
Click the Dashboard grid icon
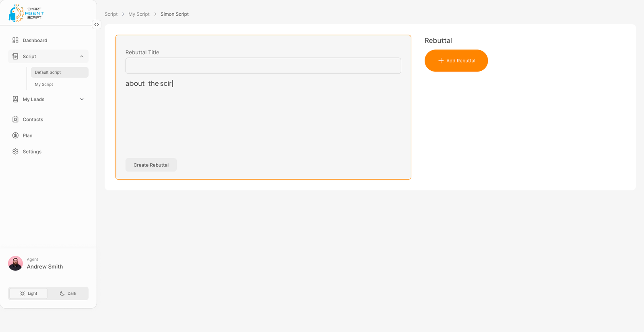click(15, 40)
